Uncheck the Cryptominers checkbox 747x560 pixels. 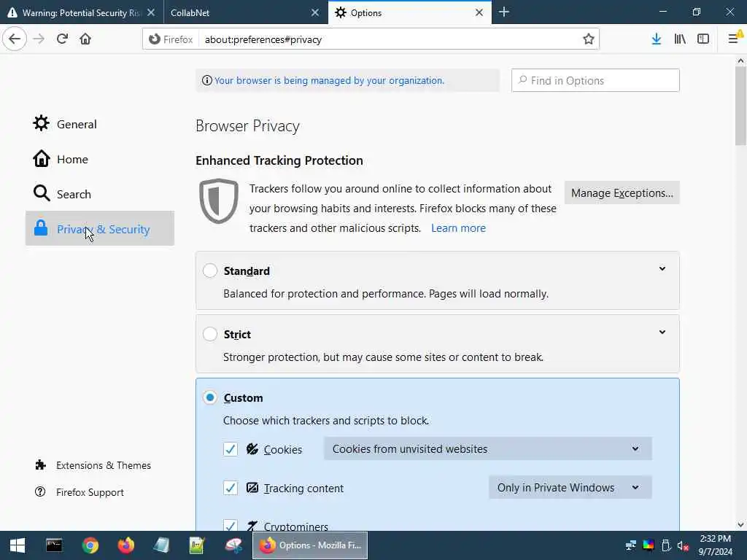[230, 526]
